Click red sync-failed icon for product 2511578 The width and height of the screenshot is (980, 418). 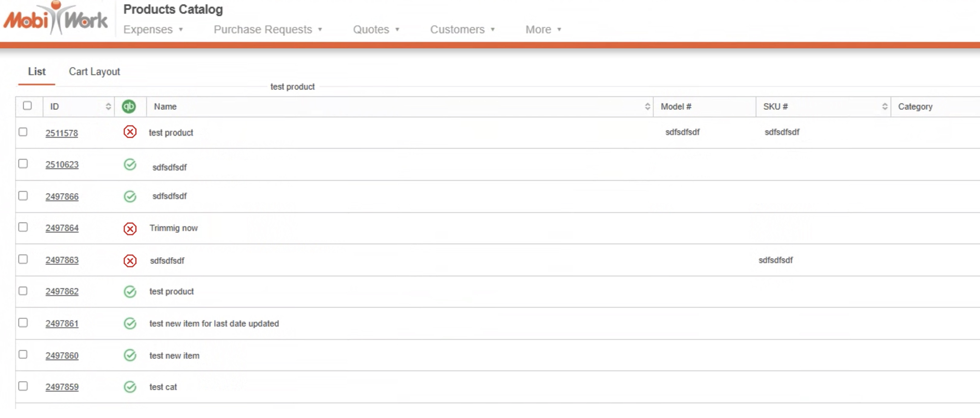130,132
